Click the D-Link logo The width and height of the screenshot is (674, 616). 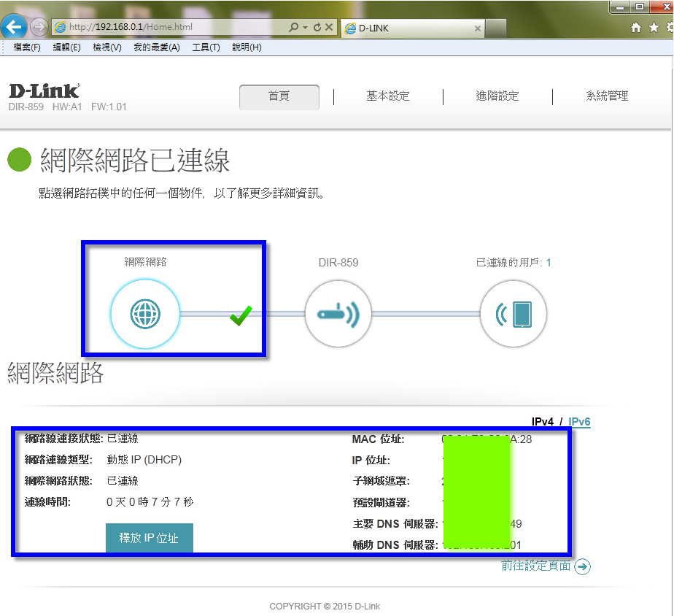click(x=44, y=91)
